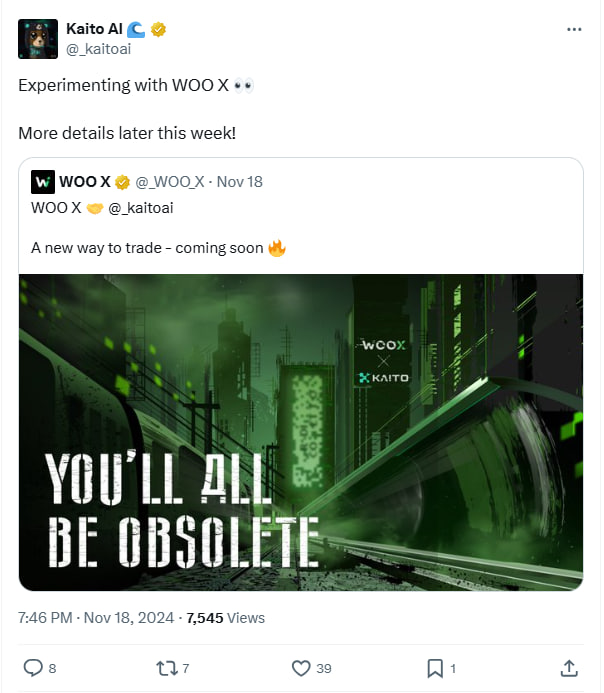This screenshot has width=604, height=693.
Task: Click WOO X's gold verified badge
Action: (122, 182)
